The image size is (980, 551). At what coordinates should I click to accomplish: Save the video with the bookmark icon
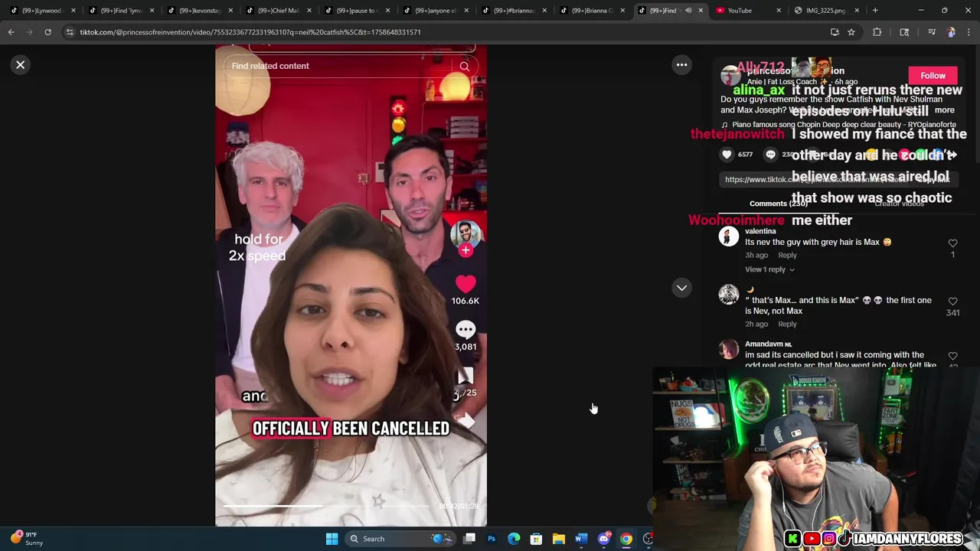point(465,376)
